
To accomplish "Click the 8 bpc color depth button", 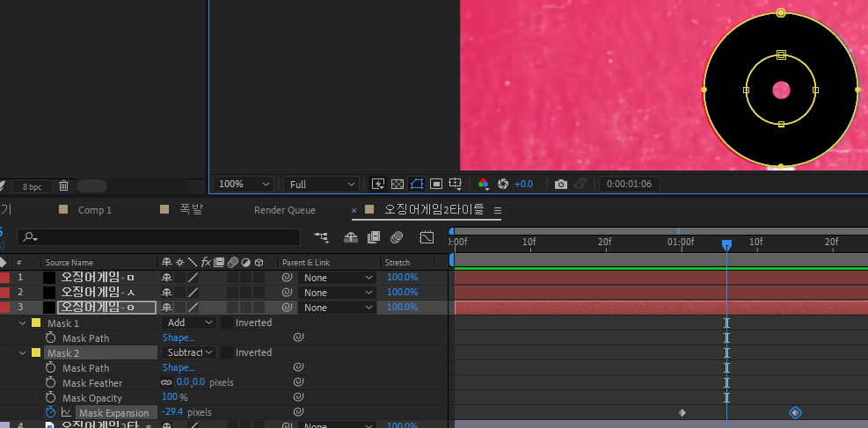I will coord(33,187).
